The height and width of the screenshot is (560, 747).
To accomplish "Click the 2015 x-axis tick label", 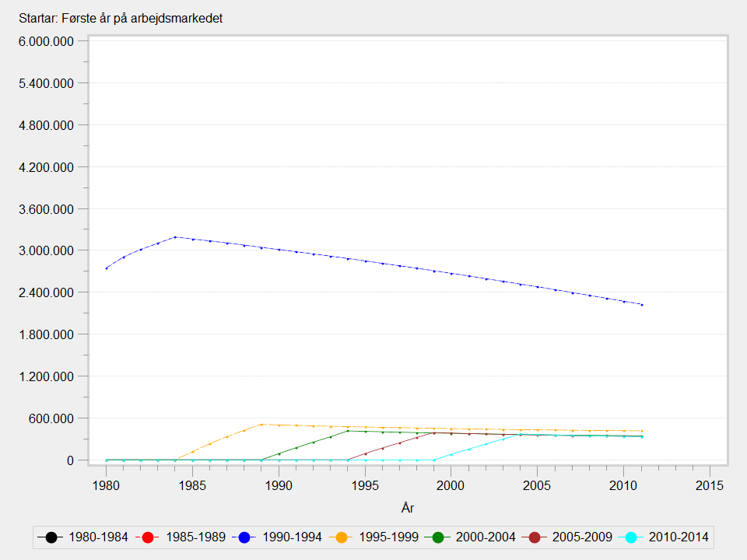I will tap(710, 485).
